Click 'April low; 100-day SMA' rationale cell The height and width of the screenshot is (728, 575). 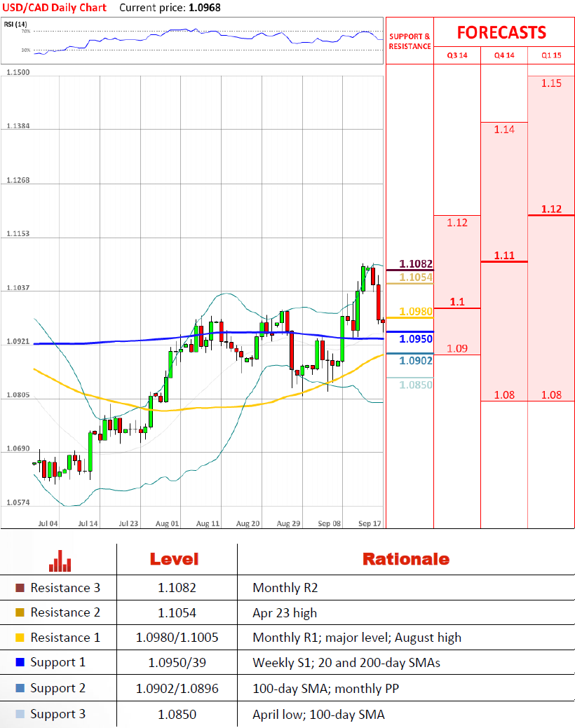[318, 715]
